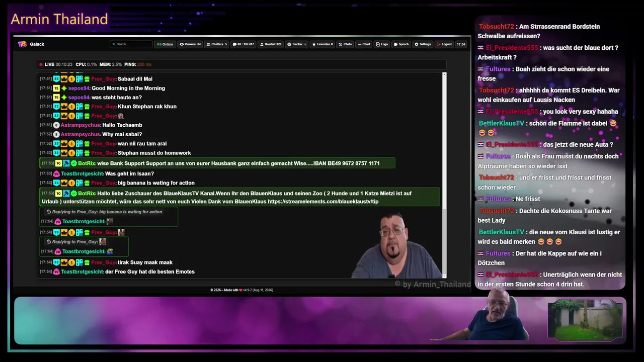Image resolution: width=644 pixels, height=362 pixels.
Task: Open Settings in the top toolbar
Action: [x=423, y=44]
